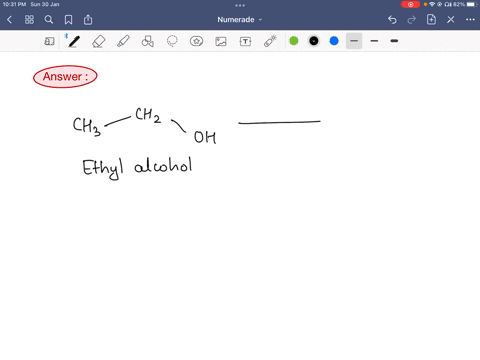Viewport: 480px width, 360px height.
Task: Select the Image insert tool
Action: pos(221,41)
